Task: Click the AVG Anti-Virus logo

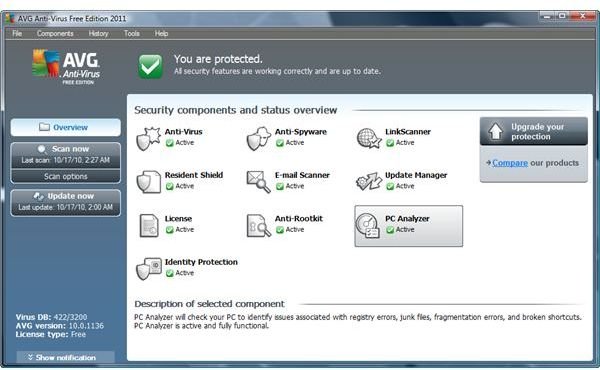Action: tap(66, 67)
